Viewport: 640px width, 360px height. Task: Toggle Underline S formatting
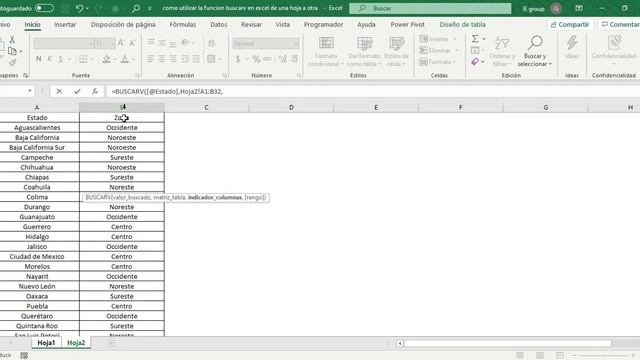pos(61,59)
